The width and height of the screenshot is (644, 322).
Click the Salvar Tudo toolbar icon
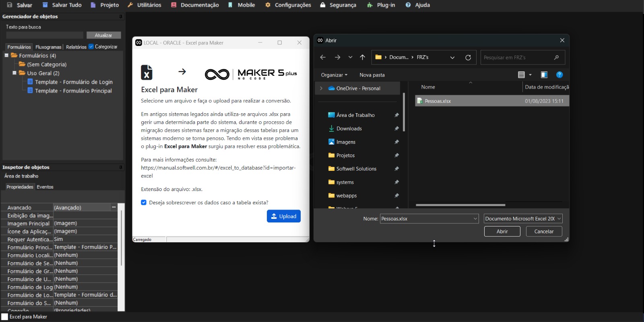tap(45, 5)
